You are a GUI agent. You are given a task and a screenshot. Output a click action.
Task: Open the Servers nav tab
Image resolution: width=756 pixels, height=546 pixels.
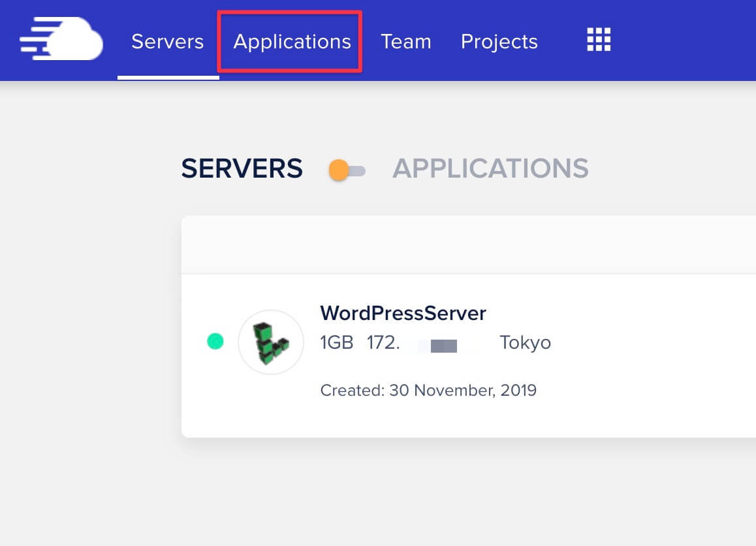pos(168,42)
